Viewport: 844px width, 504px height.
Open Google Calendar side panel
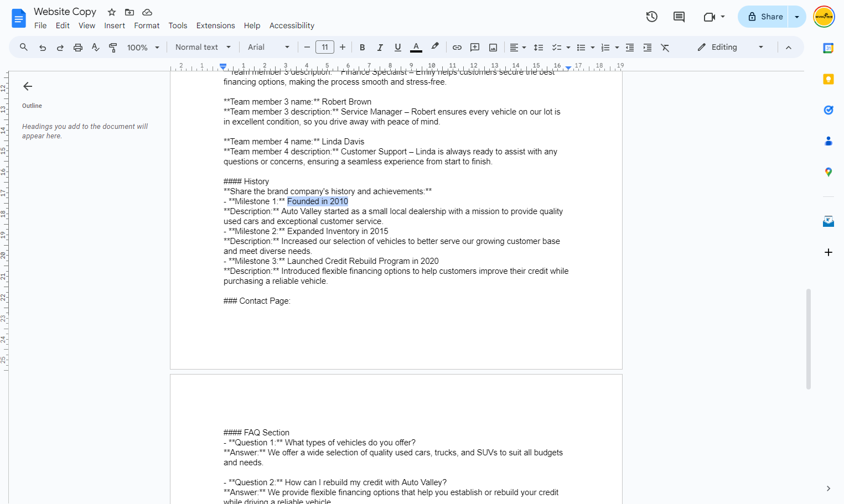tap(829, 48)
